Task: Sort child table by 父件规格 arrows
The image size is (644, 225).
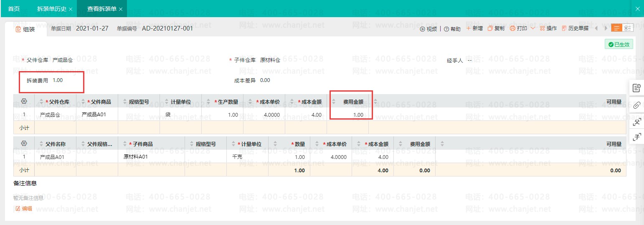Action: coord(83,143)
